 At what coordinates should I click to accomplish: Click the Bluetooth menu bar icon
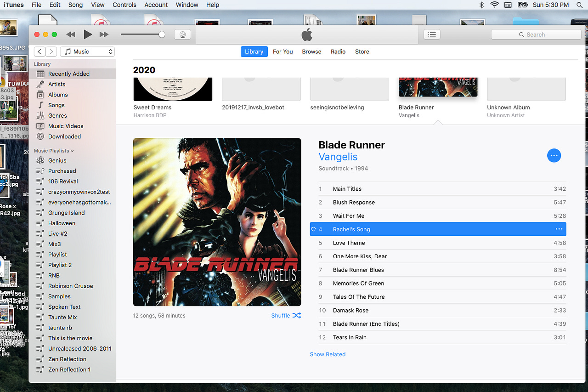(481, 5)
